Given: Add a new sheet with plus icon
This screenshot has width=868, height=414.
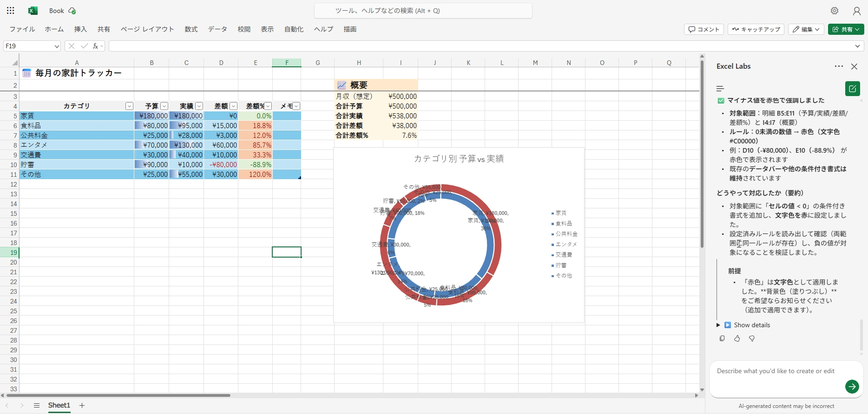Looking at the screenshot, I should 82,405.
